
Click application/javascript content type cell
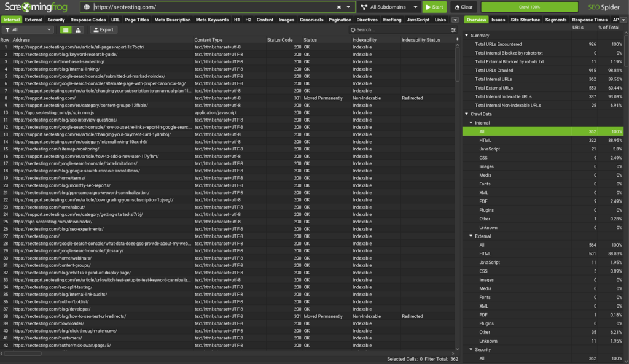tap(216, 113)
